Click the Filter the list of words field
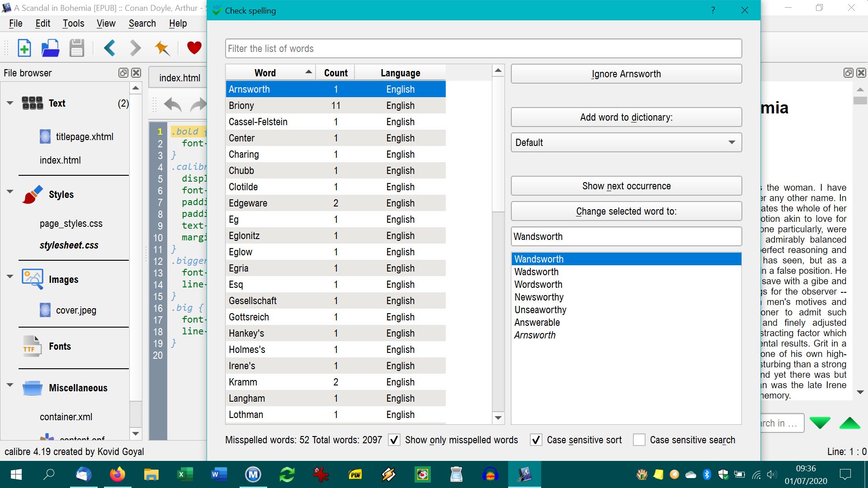Viewport: 868px width, 488px height. (483, 48)
